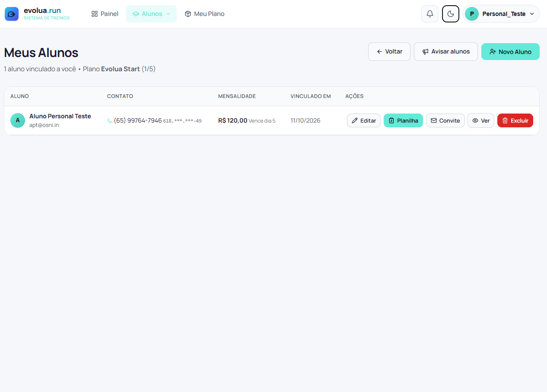View Aluno Personal Teste with Ver

tap(481, 120)
